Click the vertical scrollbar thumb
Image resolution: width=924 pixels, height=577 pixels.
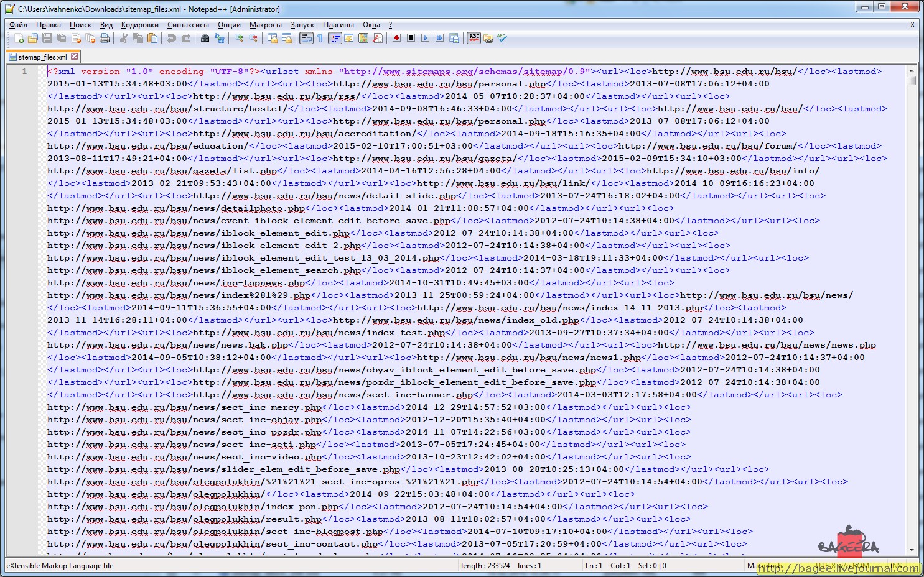(x=912, y=80)
